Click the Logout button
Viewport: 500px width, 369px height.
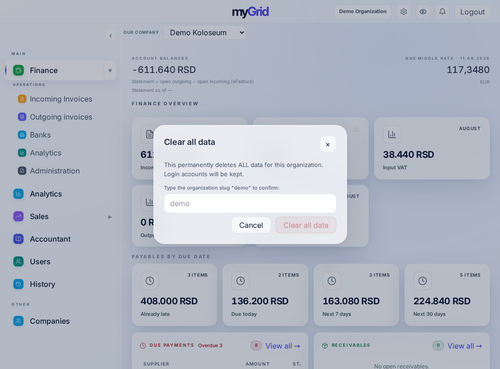coord(472,12)
